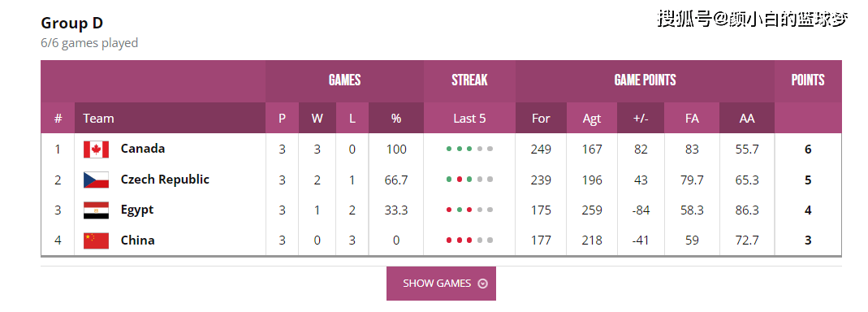Image resolution: width=868 pixels, height=312 pixels.
Task: Sort by the % column header
Action: (x=395, y=118)
